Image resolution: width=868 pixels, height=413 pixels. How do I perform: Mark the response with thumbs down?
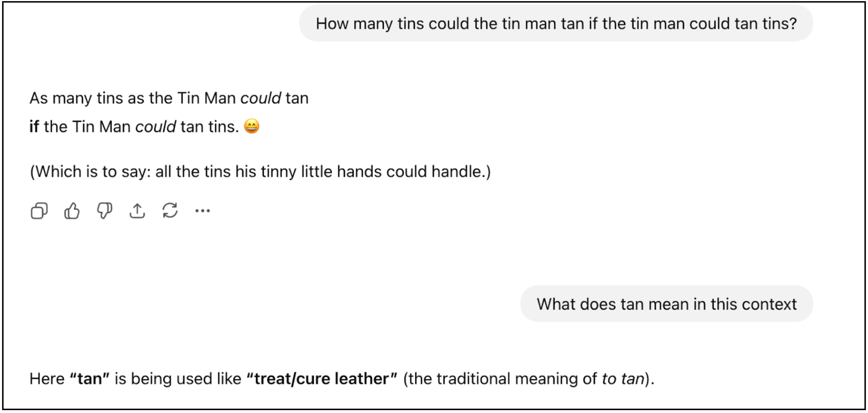[105, 211]
